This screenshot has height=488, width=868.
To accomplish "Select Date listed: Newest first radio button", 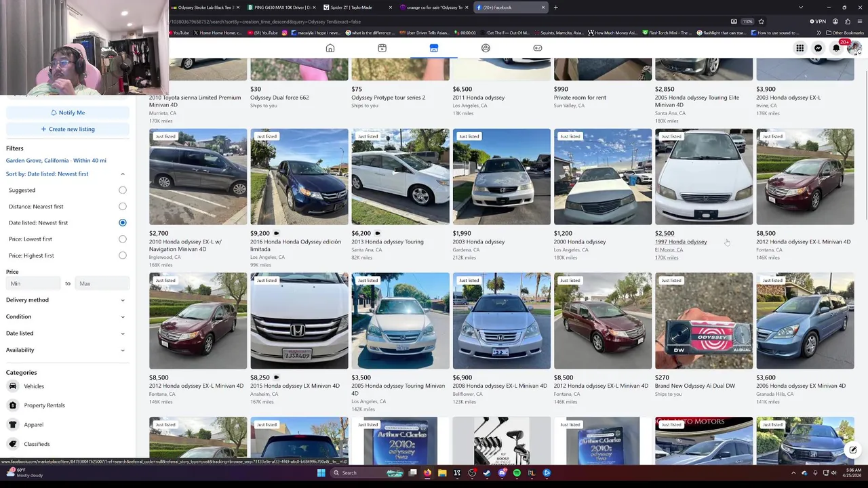I will click(x=122, y=223).
